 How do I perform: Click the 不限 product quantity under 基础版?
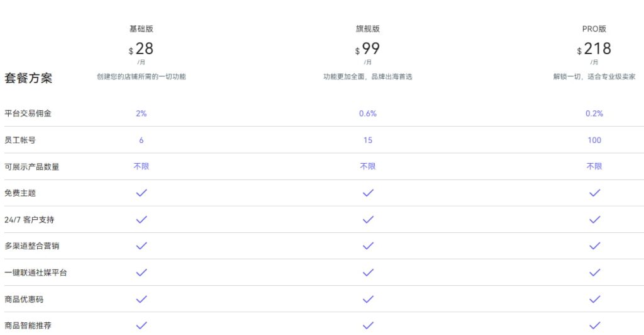tap(142, 166)
